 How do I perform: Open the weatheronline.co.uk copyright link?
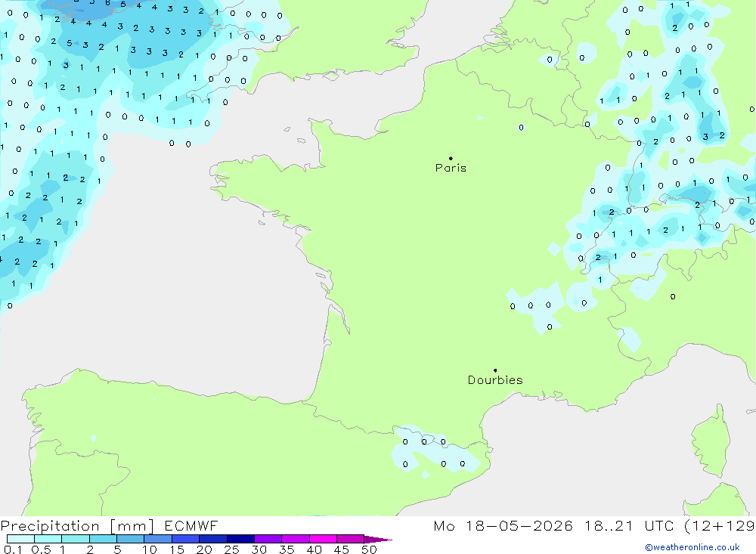click(x=692, y=547)
